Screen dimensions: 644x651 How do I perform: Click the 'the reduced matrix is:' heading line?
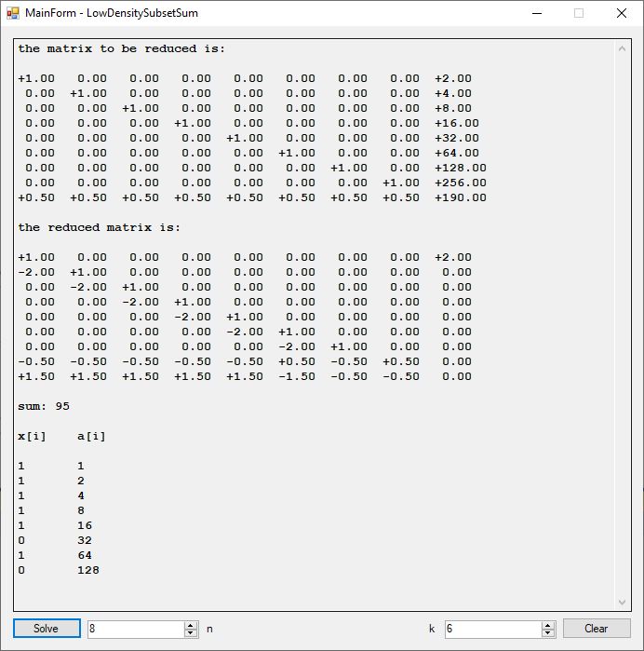click(100, 227)
